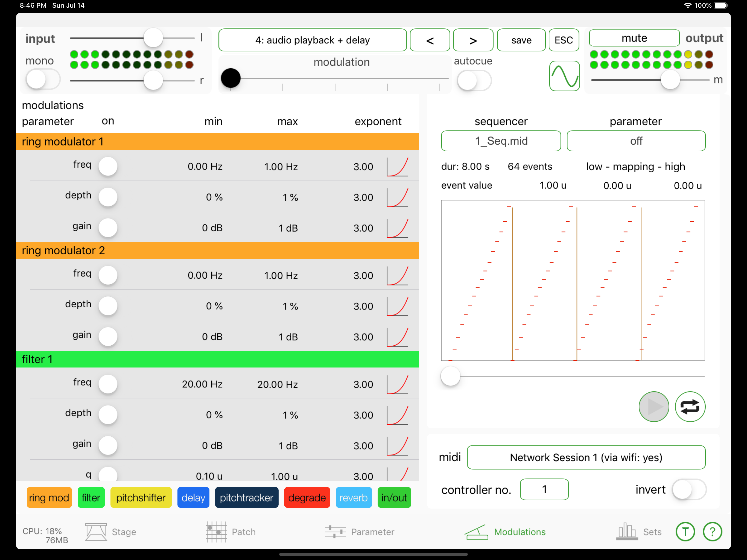This screenshot has height=560, width=747.
Task: Click ring modulator 1 freq exponent curve
Action: 398,167
